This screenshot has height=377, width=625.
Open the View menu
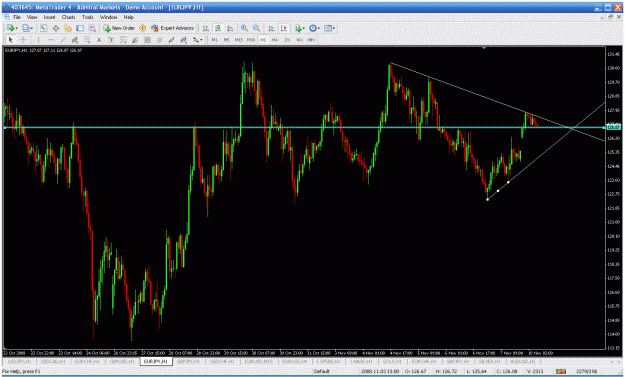32,17
